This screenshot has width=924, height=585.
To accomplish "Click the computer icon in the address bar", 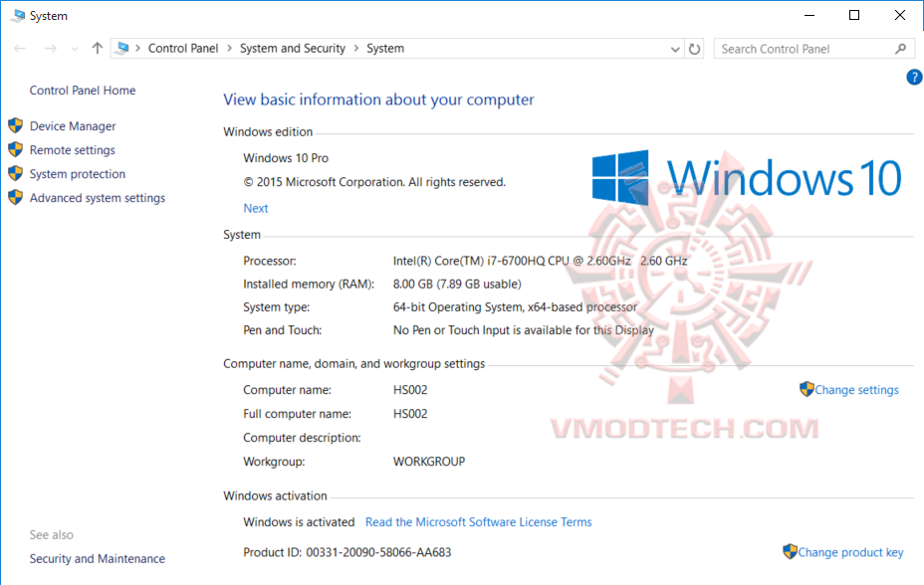I will click(x=122, y=49).
